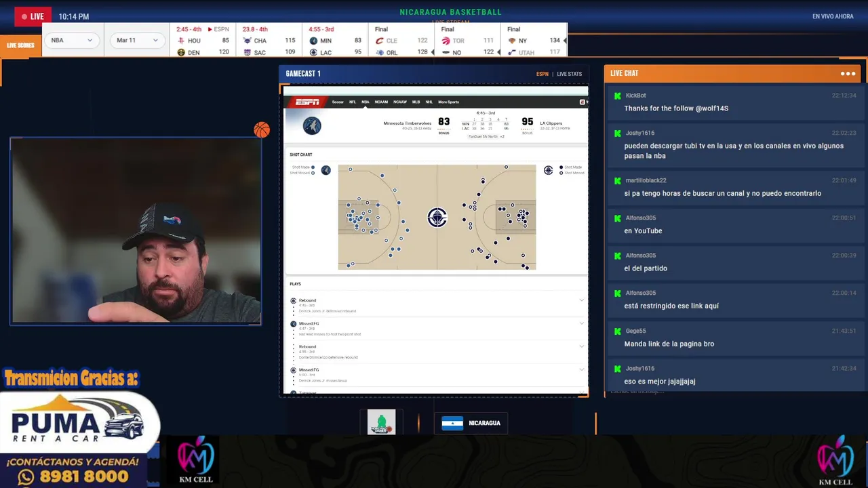Open the HOU vs DEN score card
Screen dimensions: 868x488
203,41
